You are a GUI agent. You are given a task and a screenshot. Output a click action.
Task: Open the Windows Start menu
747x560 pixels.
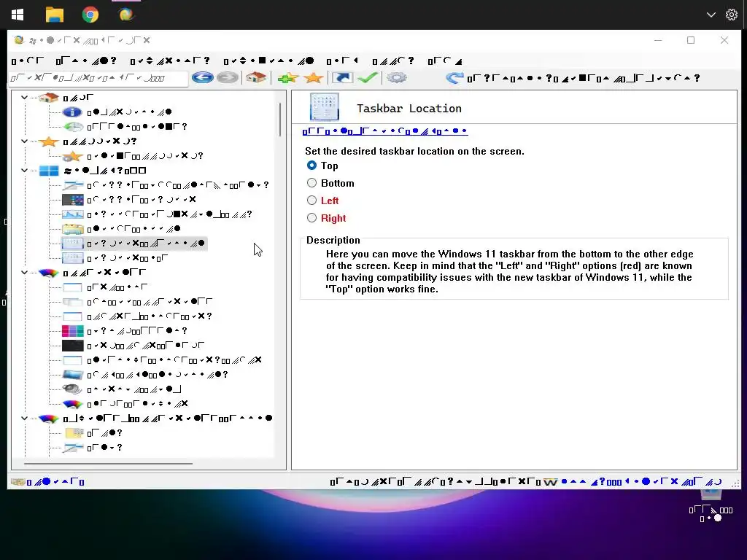(18, 15)
